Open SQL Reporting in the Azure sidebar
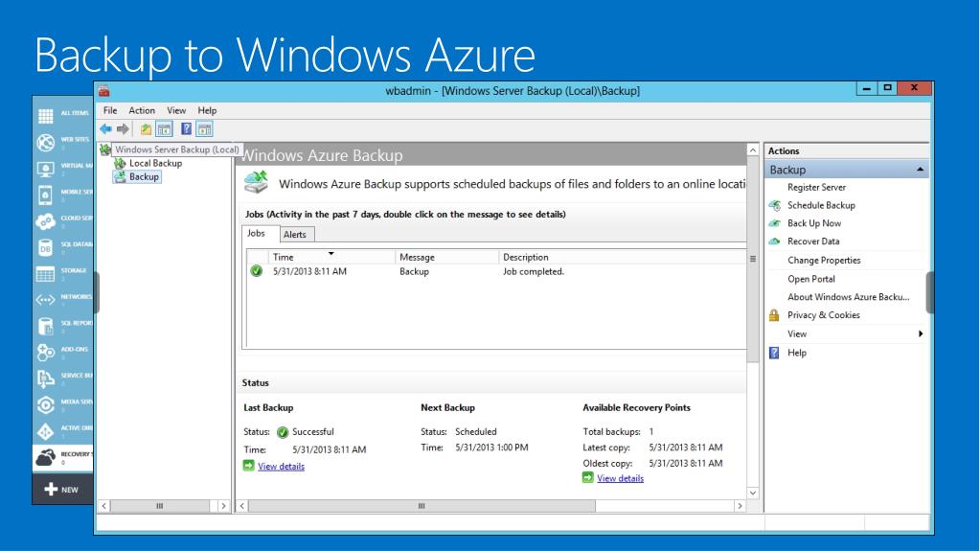This screenshot has height=551, width=980. (63, 326)
